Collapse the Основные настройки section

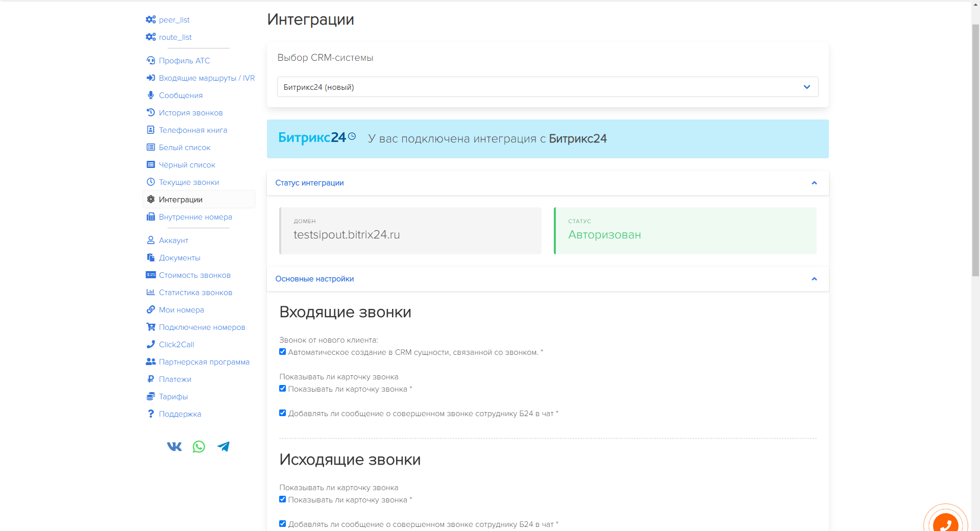548,279
